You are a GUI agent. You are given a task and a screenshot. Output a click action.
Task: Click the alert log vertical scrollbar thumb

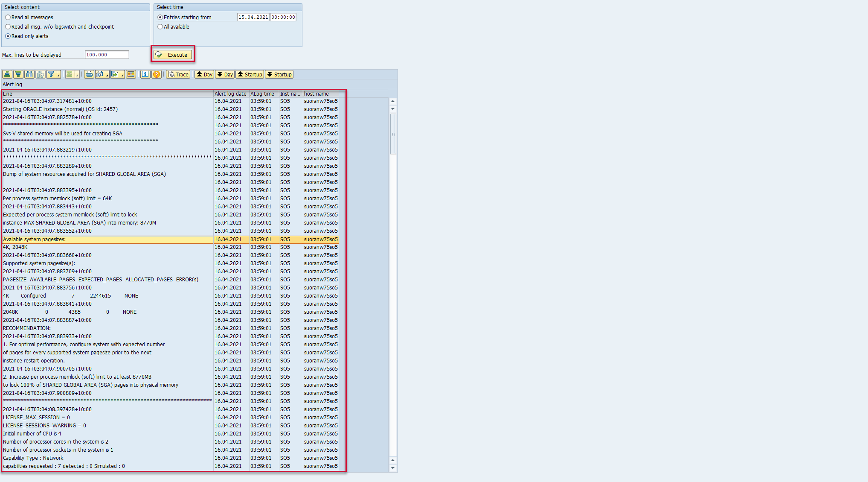[393, 134]
